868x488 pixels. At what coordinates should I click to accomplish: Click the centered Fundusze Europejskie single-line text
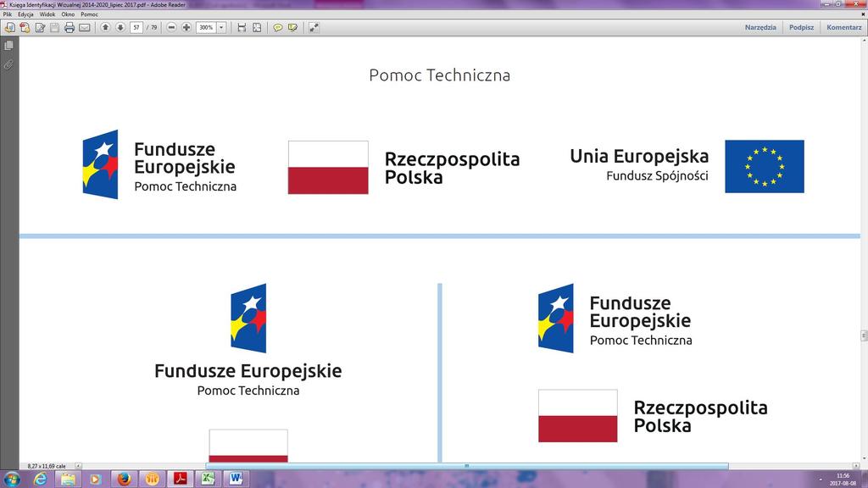click(x=248, y=371)
